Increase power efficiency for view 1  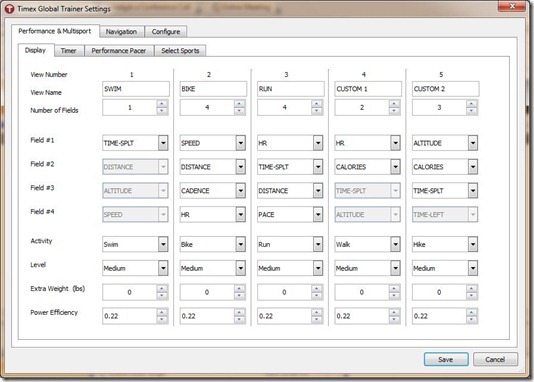162,312
